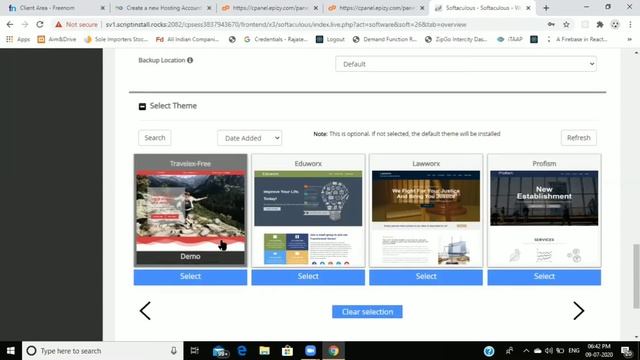
Task: Open the Sole Importers Stoc... bookmark
Action: click(116, 39)
